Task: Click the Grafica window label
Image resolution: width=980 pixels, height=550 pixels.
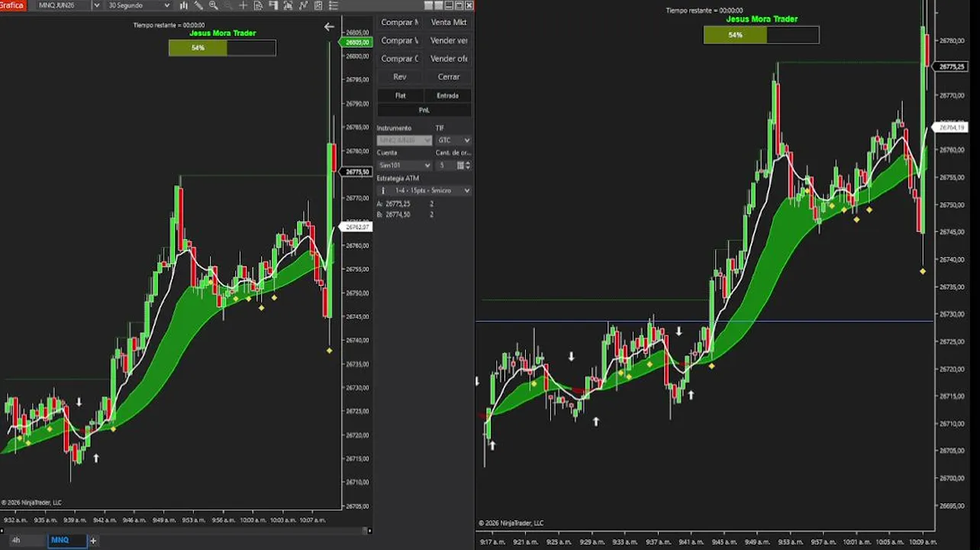Action: point(12,5)
